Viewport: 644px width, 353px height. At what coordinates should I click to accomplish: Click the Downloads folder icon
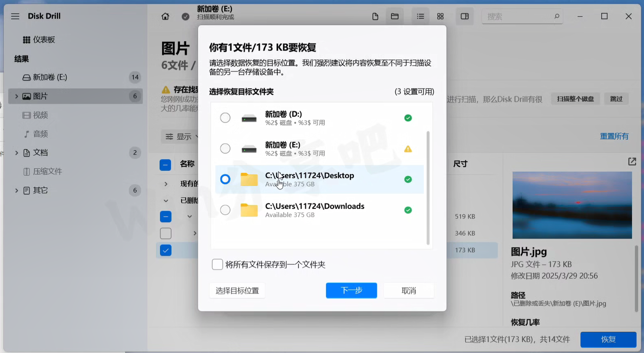tap(249, 210)
